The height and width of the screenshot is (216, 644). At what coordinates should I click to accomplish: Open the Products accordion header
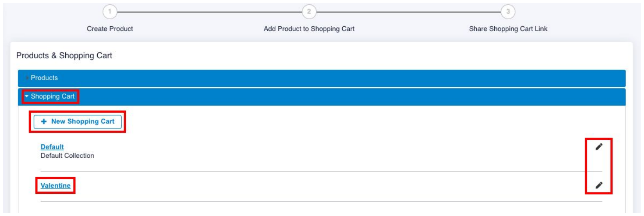(322, 78)
